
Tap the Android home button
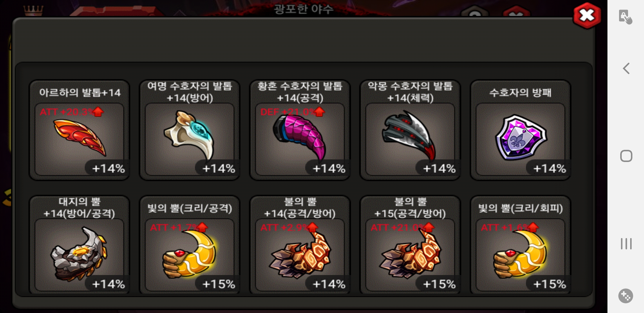click(626, 156)
